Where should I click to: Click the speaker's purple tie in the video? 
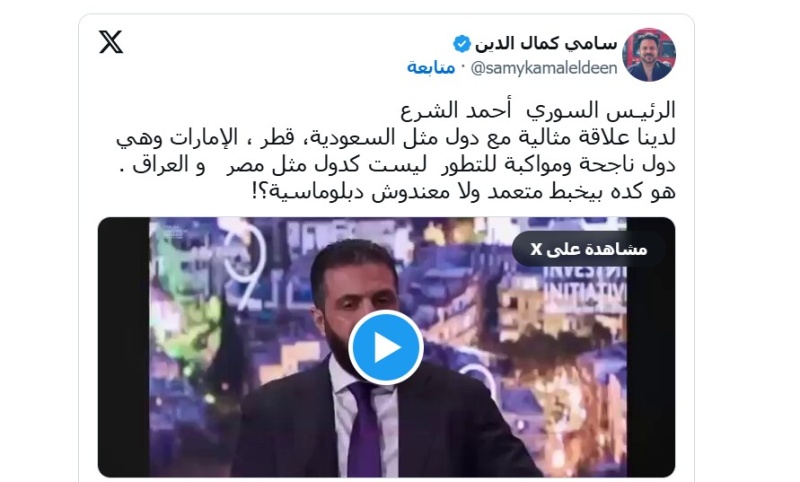[364, 429]
